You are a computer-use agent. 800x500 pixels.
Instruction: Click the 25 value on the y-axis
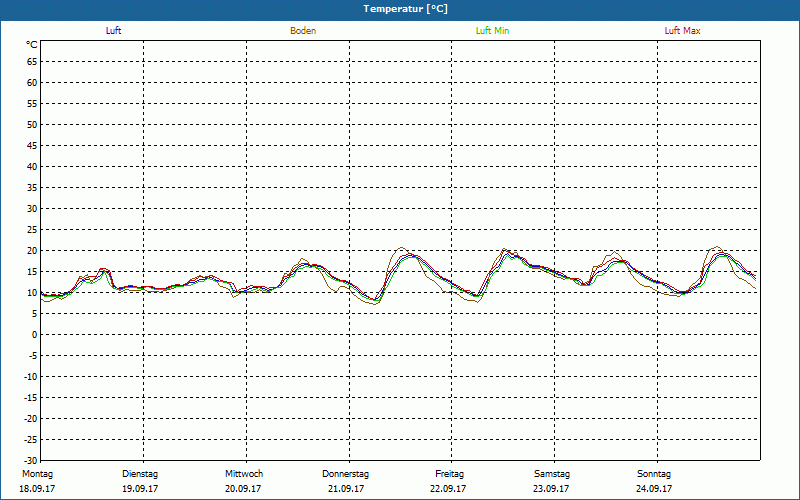point(32,230)
